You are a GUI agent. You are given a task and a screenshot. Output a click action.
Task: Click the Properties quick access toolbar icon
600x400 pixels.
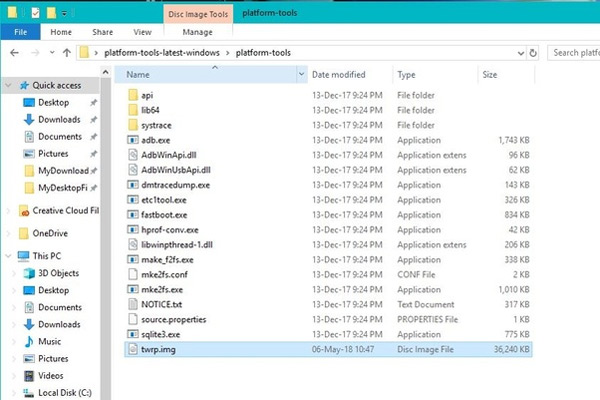tap(35, 13)
